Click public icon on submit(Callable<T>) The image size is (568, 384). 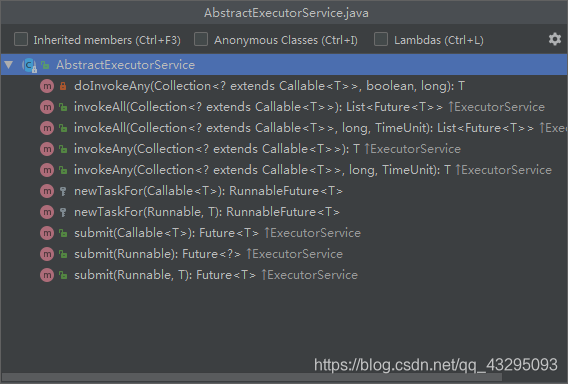coord(63,233)
